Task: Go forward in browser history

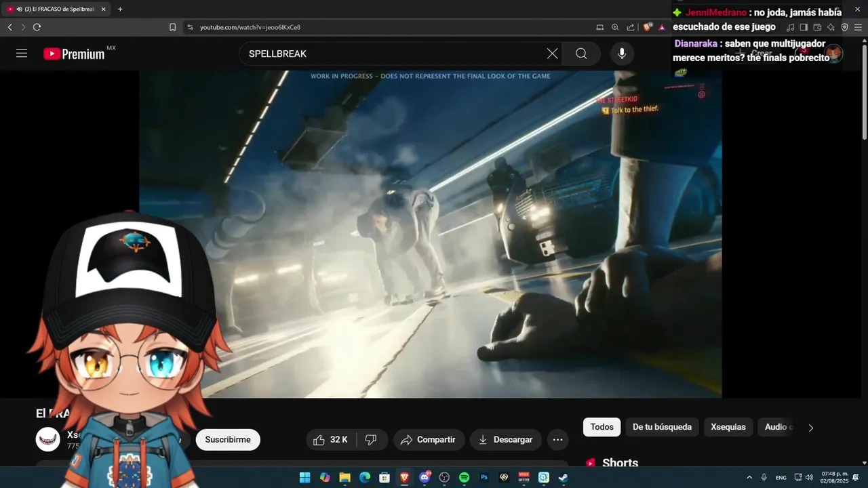Action: pyautogui.click(x=23, y=27)
